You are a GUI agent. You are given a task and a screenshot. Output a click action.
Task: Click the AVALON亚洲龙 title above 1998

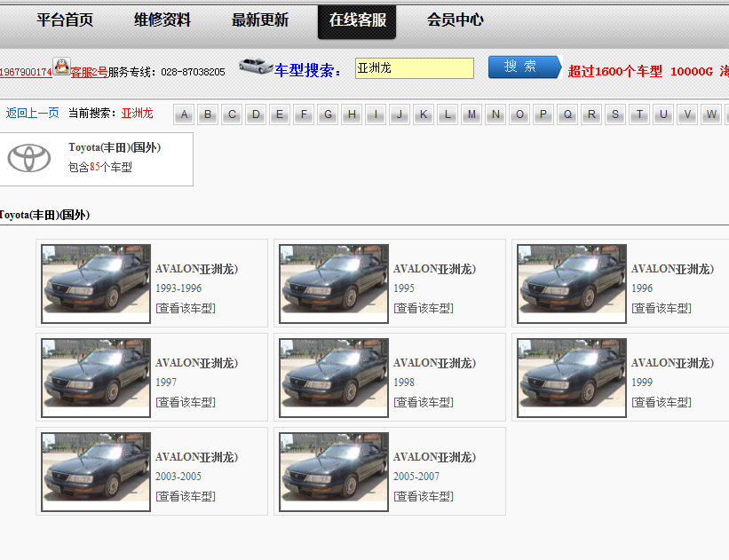click(435, 363)
